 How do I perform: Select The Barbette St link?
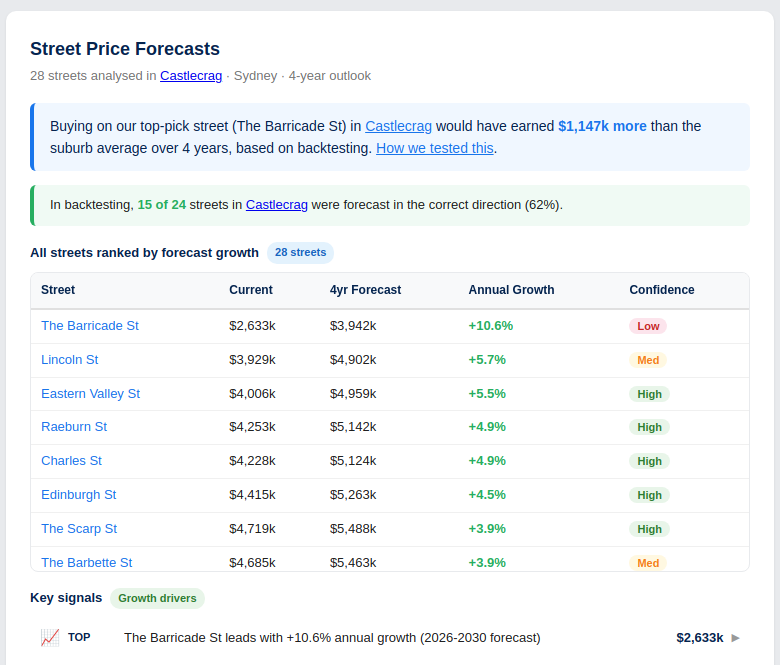[x=87, y=562]
